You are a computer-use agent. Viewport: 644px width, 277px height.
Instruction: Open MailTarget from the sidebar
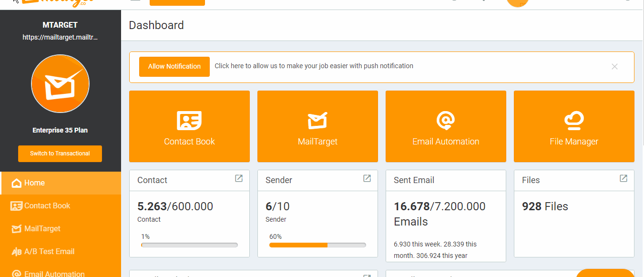coord(16,228)
